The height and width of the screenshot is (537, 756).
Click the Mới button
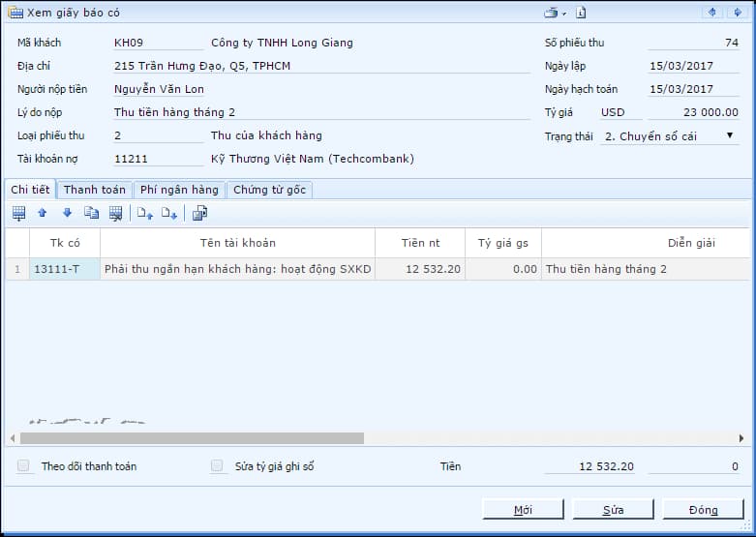(x=523, y=510)
